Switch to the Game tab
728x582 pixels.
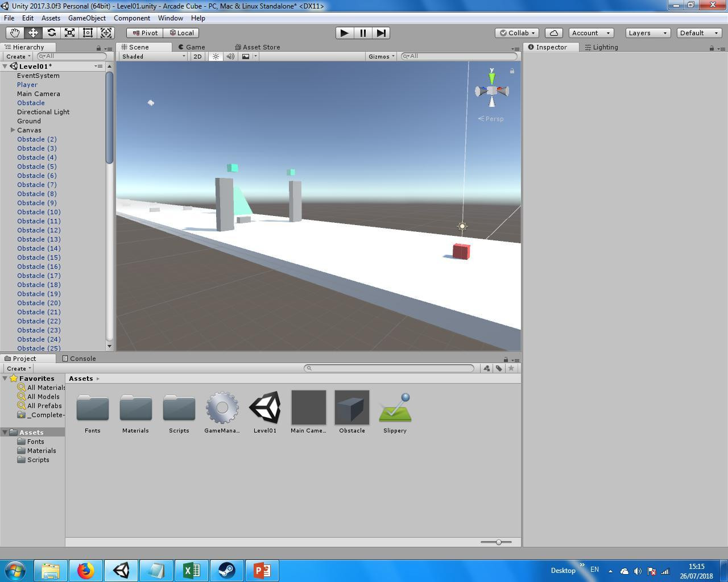point(192,47)
